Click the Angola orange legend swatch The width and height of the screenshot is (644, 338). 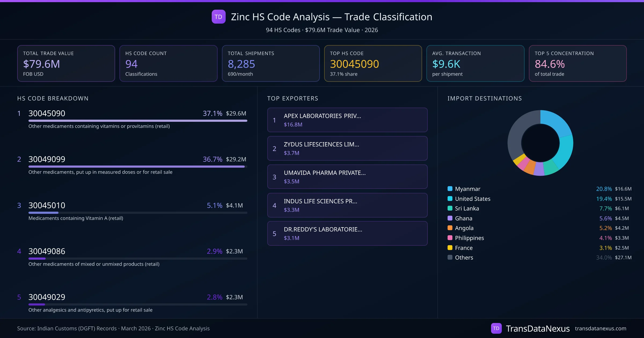450,228
